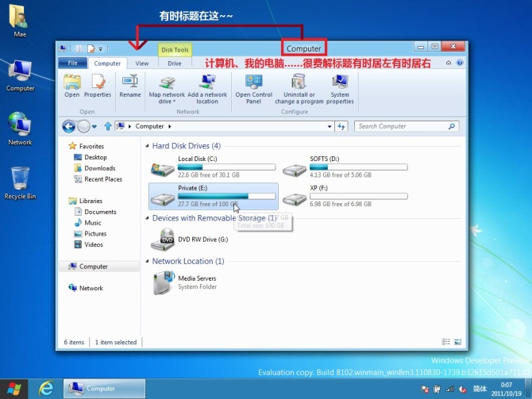Click the Rename ribbon button
This screenshot has height=399, width=532.
coord(130,86)
